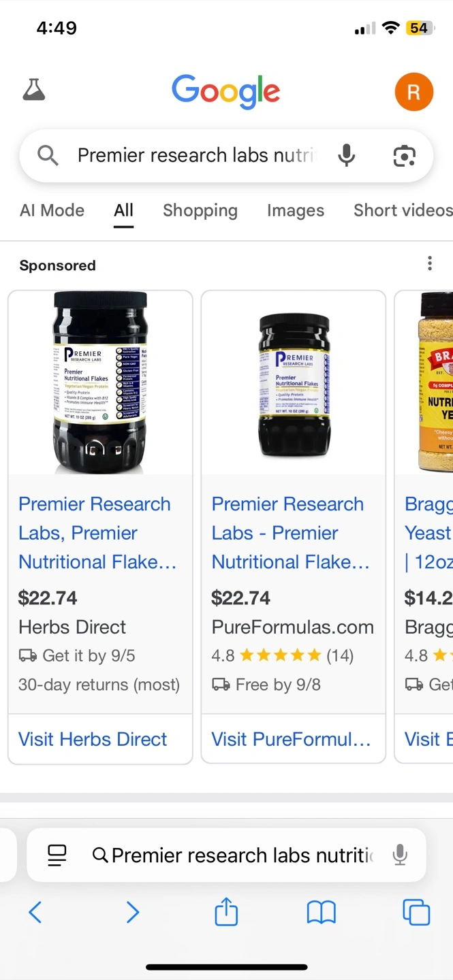Tap the Google search input field
Image resolution: width=453 pixels, height=980 pixels.
[x=196, y=156]
